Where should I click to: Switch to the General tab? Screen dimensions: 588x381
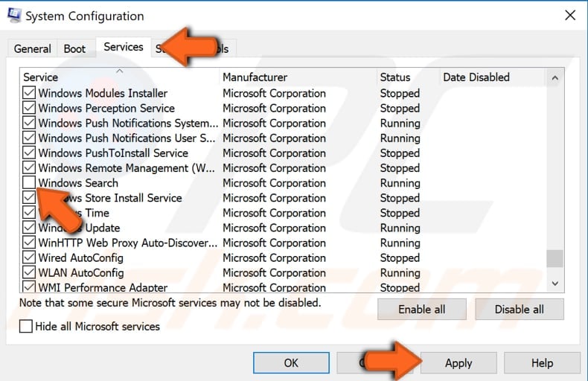point(32,49)
